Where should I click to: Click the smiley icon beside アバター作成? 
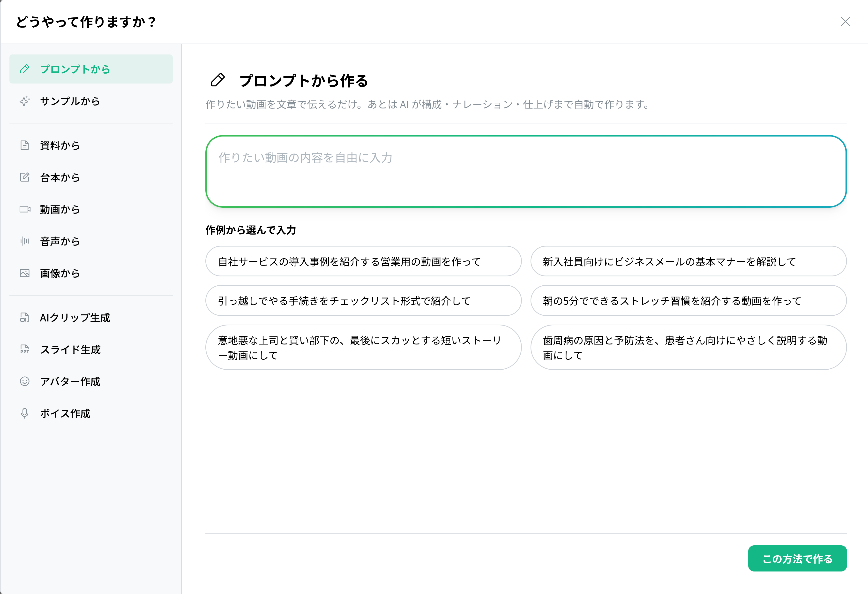[x=25, y=381]
